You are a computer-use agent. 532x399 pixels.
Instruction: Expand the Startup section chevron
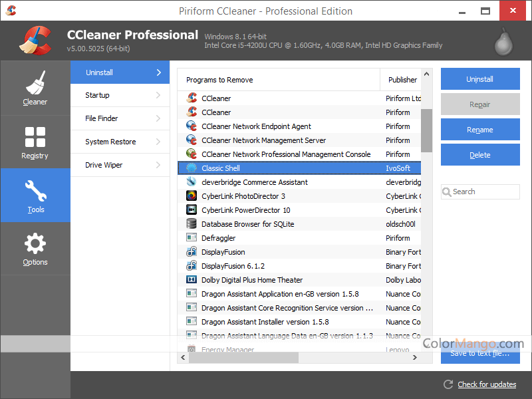click(x=159, y=95)
